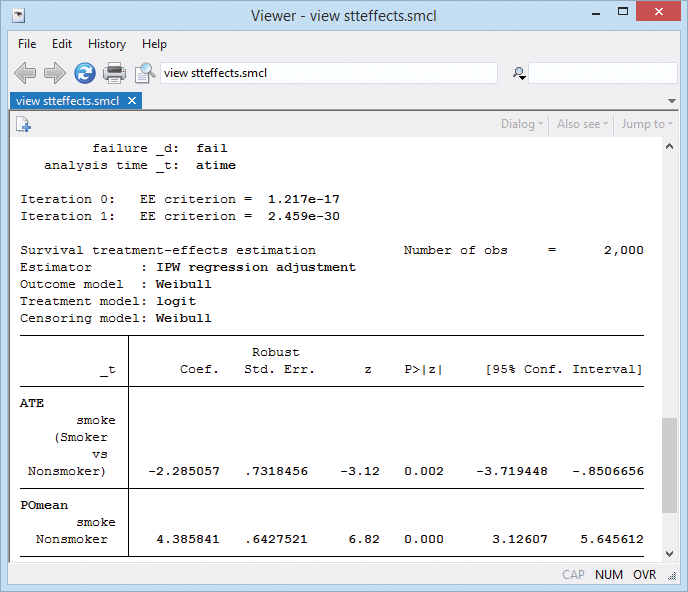Click the Viewer window icon in title bar
This screenshot has width=688, height=592.
click(x=18, y=16)
